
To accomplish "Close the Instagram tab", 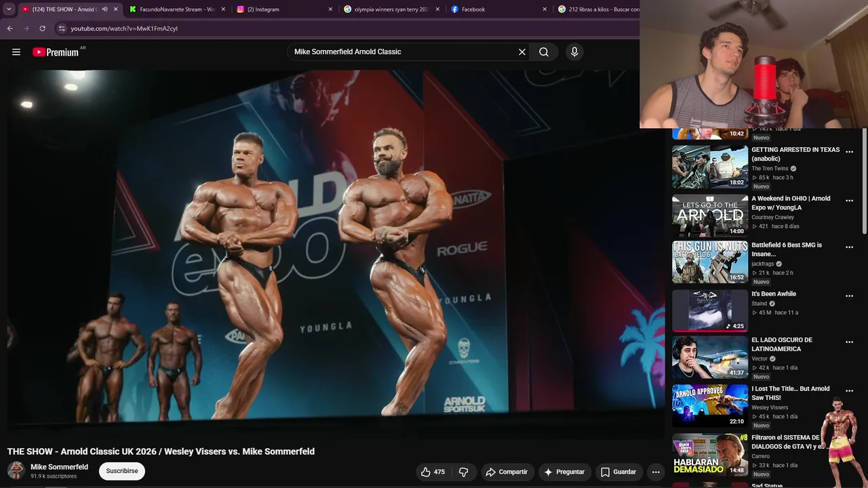I will pyautogui.click(x=330, y=9).
